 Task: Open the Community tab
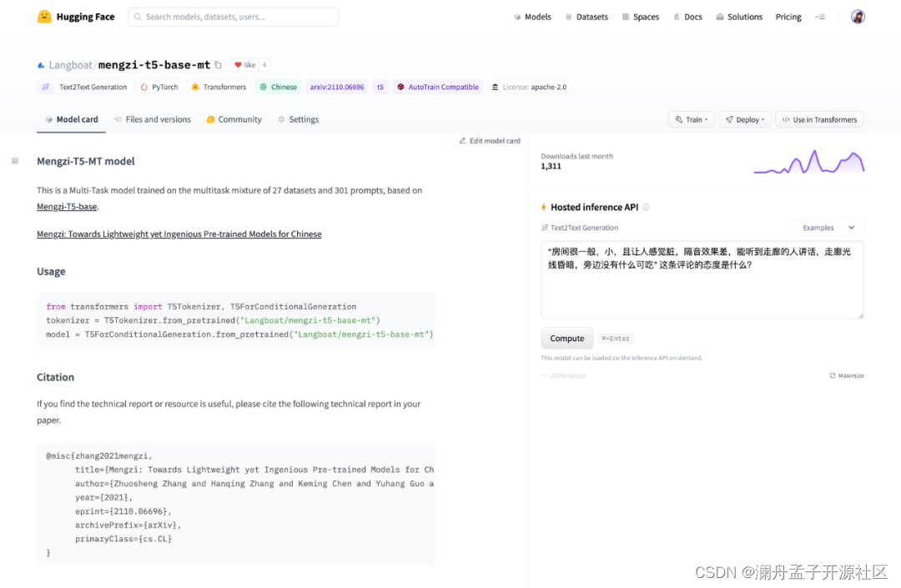point(234,119)
